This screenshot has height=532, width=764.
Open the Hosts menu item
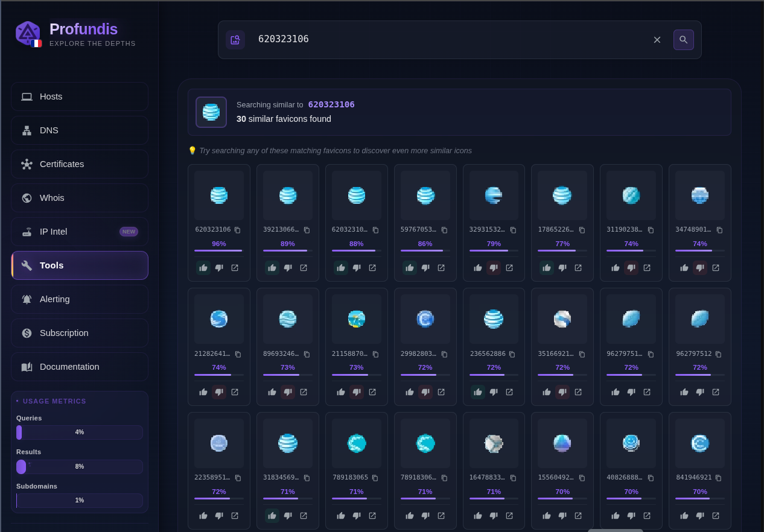(x=80, y=97)
